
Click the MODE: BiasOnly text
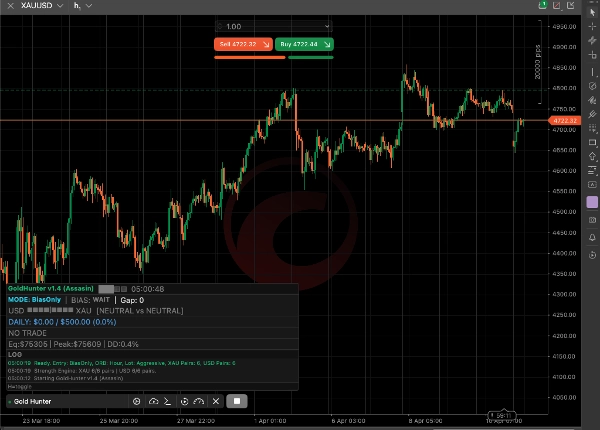point(34,300)
